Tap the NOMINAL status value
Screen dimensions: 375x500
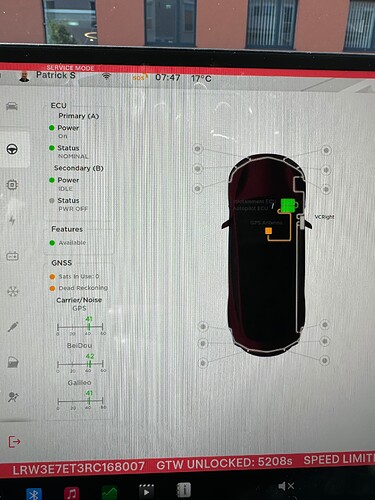73,156
